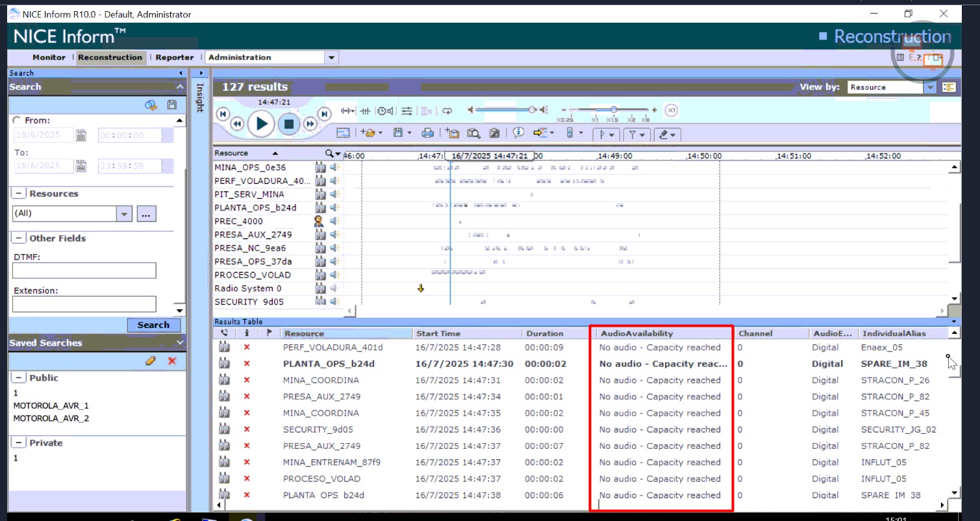Toggle the speaker for PREC_4000
This screenshot has height=521, width=980.
(334, 221)
